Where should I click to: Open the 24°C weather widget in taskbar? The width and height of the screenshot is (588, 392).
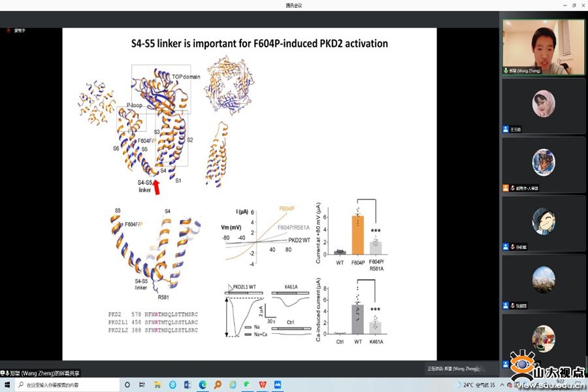(475, 385)
